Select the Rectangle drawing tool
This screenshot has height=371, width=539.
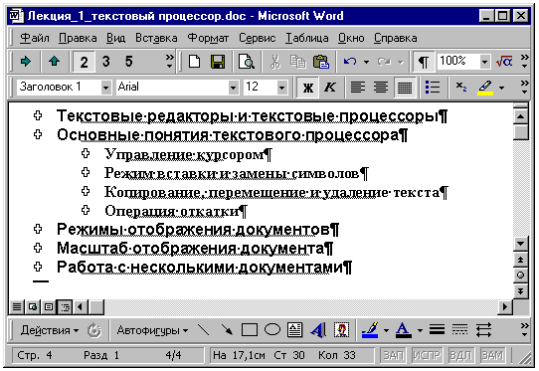[x=250, y=330]
